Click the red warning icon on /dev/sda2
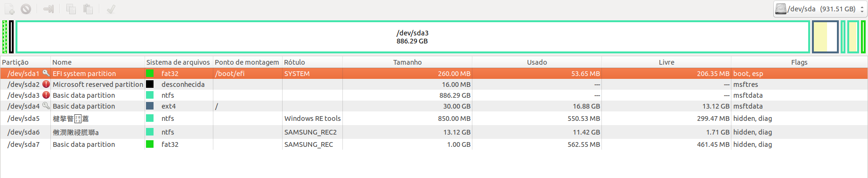Viewport: 868px width, 178px height. [x=46, y=84]
